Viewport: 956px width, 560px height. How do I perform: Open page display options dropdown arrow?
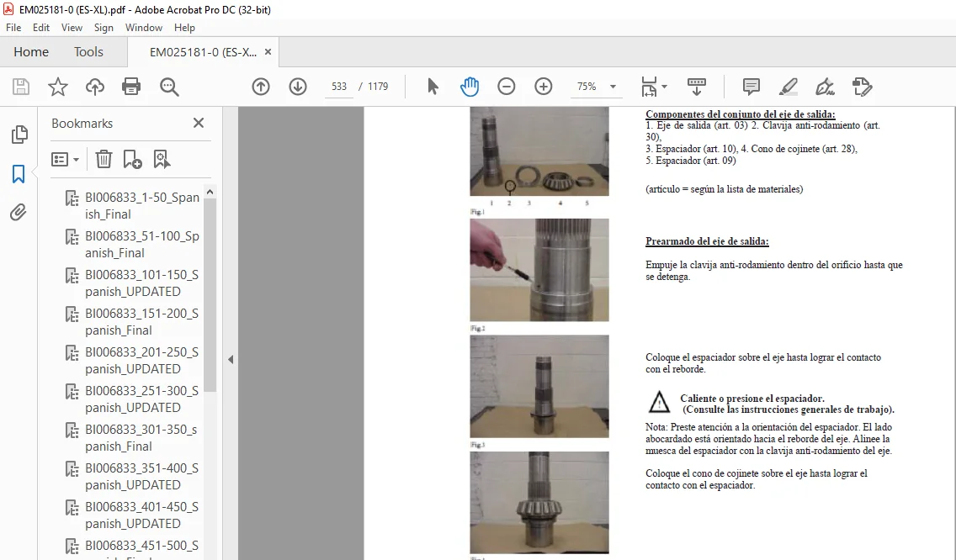pos(665,87)
